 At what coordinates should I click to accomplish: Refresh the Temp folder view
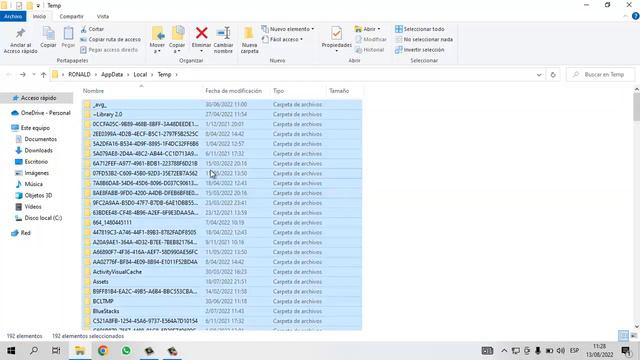coord(553,75)
